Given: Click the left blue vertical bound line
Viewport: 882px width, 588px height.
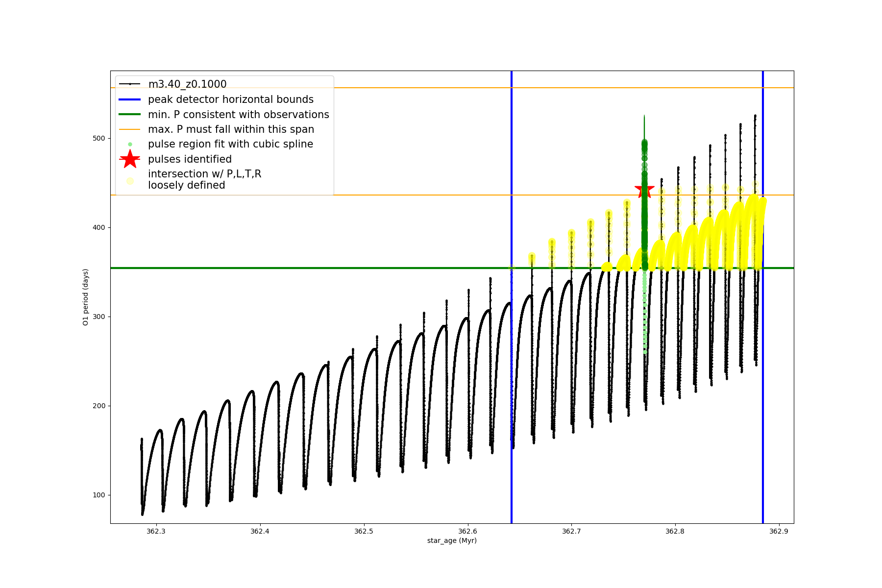Looking at the screenshot, I should pyautogui.click(x=512, y=343).
